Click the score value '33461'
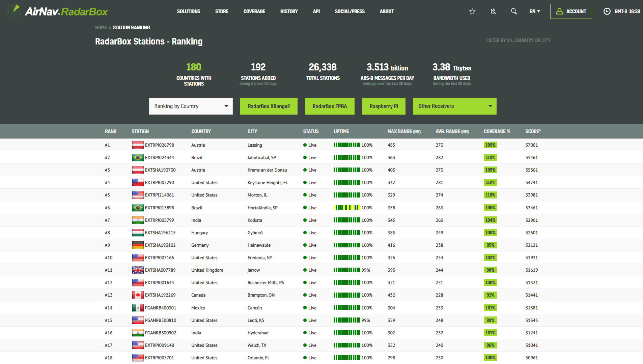Viewport: 643px width, 364px height. 532,208
